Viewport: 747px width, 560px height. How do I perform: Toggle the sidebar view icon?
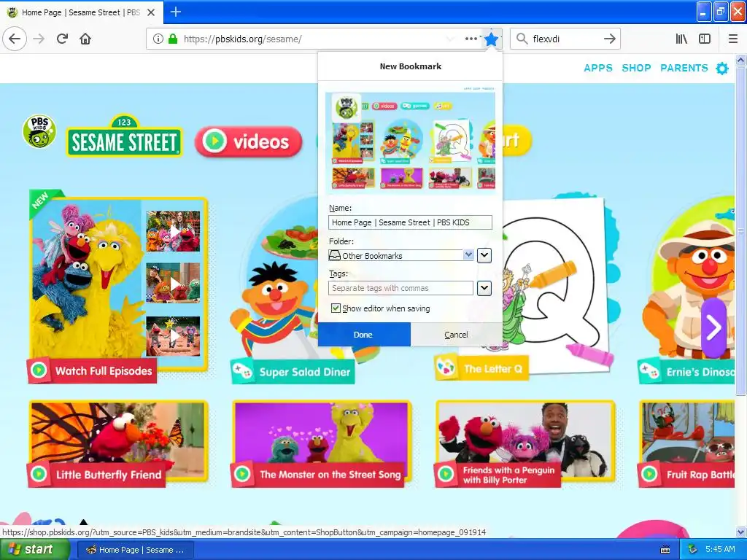[x=705, y=39]
